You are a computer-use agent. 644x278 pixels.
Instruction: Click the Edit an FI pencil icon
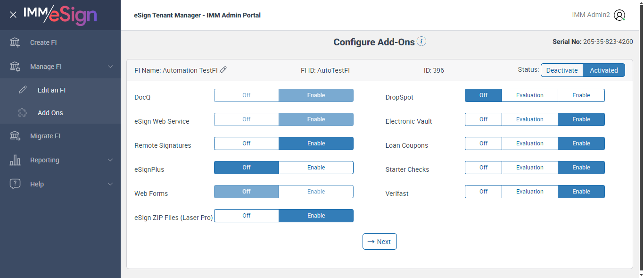(23, 90)
